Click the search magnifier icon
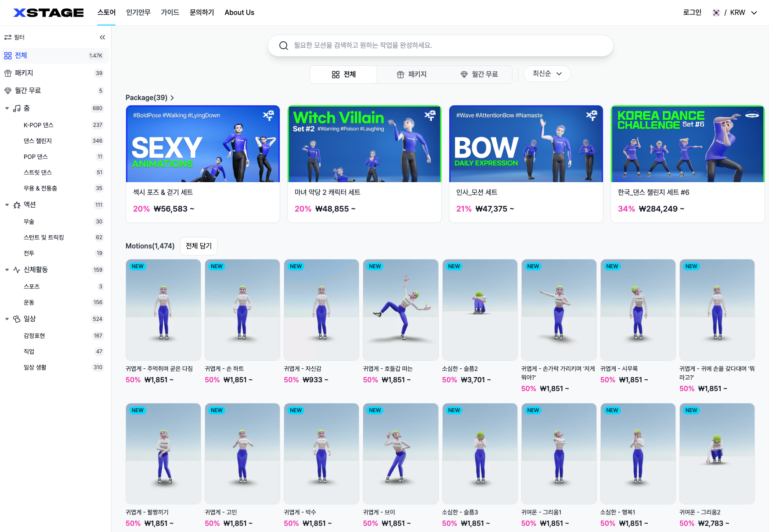Screen dimensions: 769x532 click(284, 46)
